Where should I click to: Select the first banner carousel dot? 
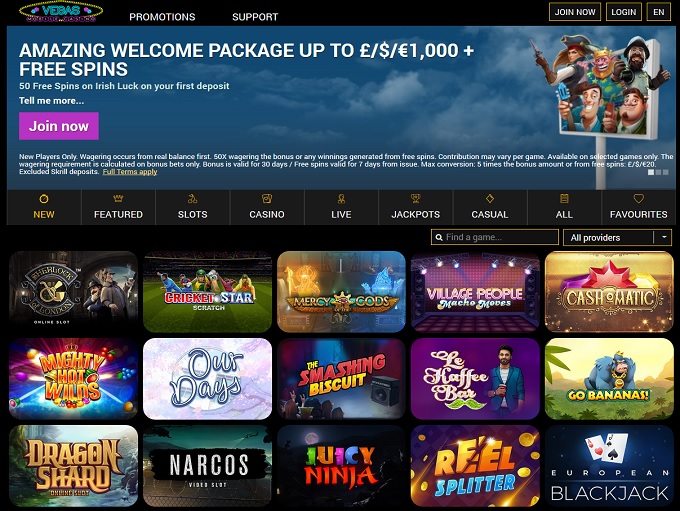651,172
